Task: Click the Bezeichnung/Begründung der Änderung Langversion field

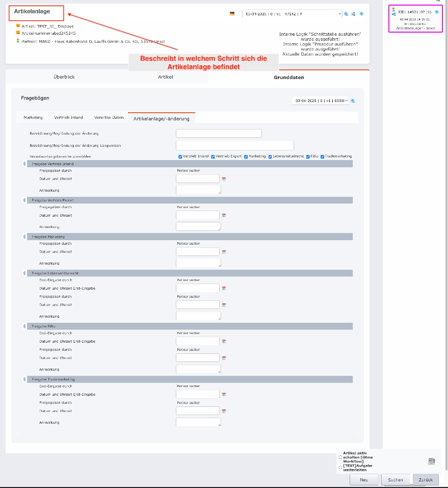Action: 234,145
